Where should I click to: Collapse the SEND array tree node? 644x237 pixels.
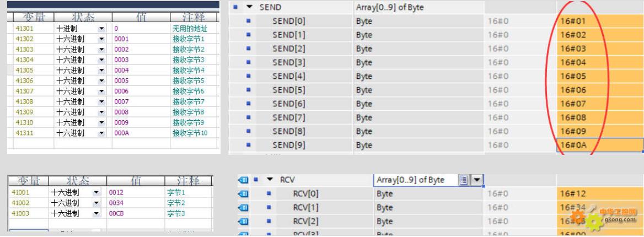[x=249, y=7]
